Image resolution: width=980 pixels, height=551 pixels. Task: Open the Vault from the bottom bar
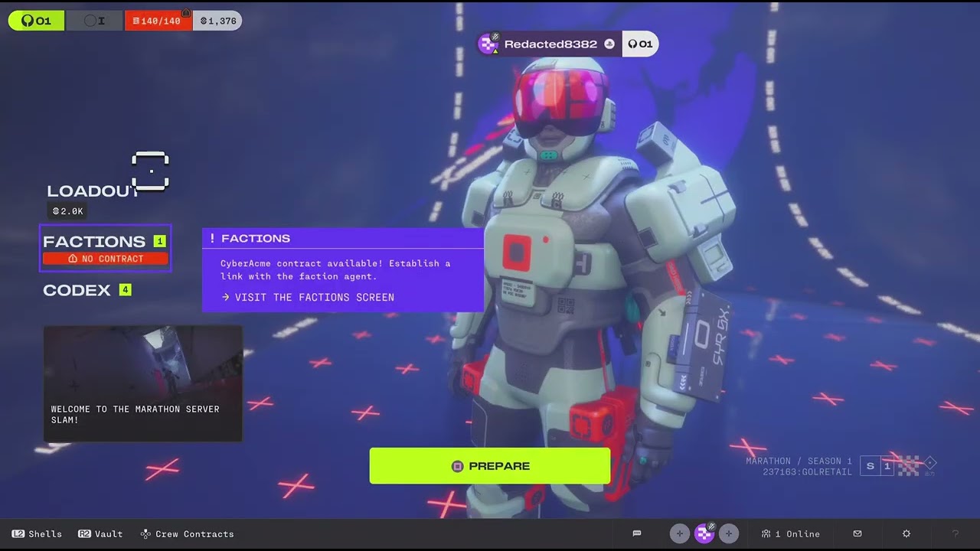point(100,534)
